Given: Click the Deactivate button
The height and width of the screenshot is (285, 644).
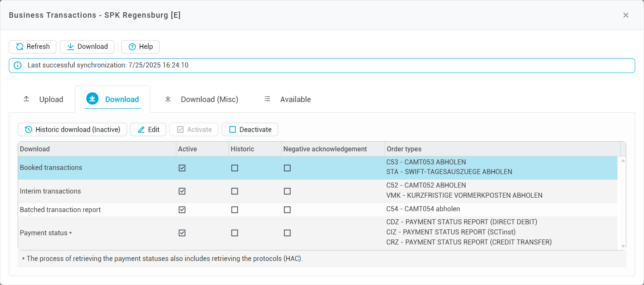Looking at the screenshot, I should click(x=250, y=129).
